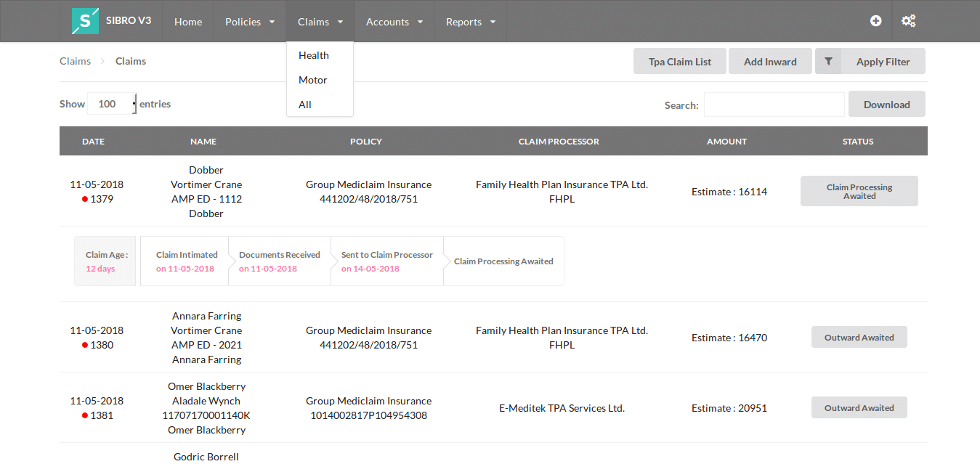Choose All from Claims submenu

[305, 105]
